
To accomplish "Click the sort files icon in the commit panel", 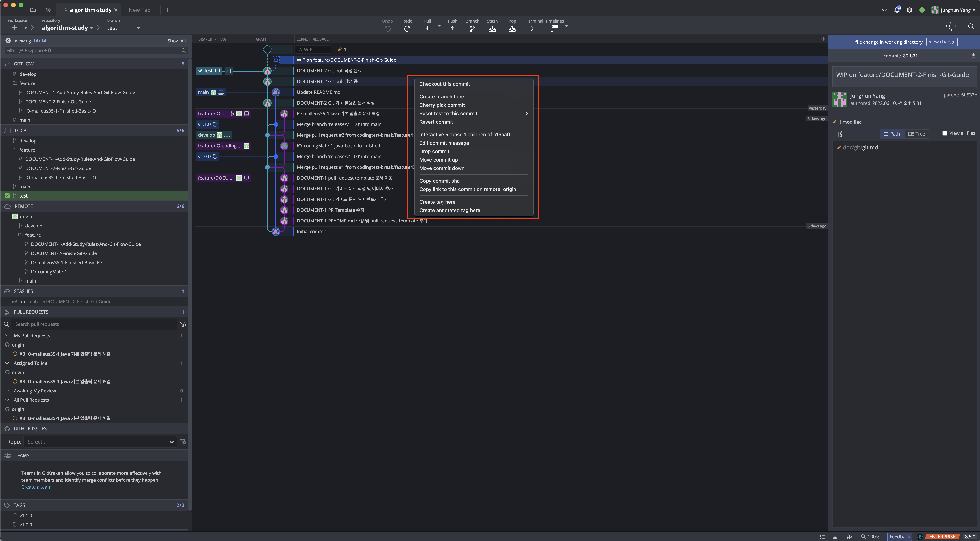I will 840,134.
